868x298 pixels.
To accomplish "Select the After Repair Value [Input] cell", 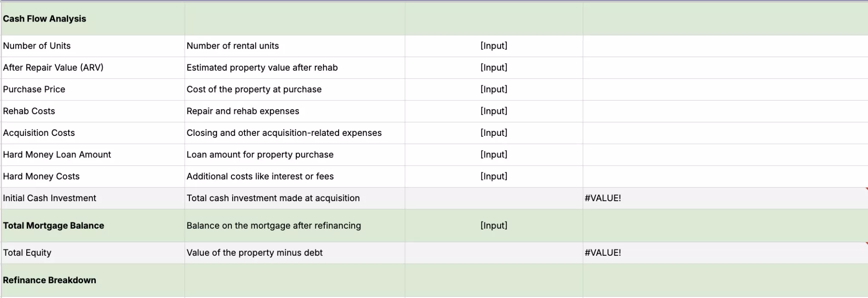I will pos(494,68).
